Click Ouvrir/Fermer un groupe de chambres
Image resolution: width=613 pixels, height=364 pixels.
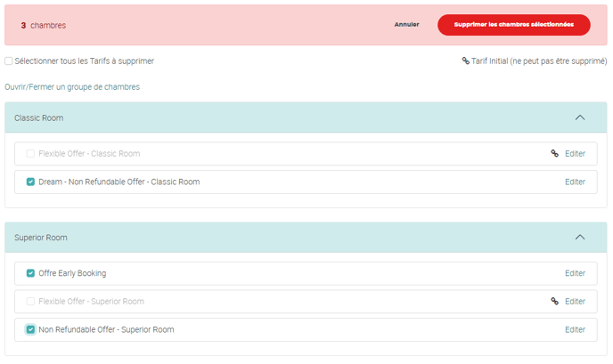tap(72, 87)
